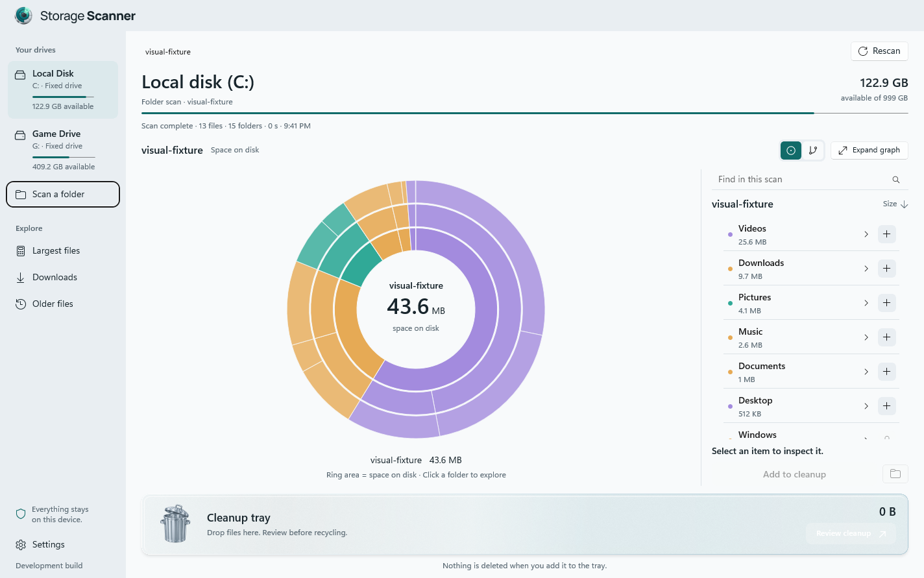Click plus button next to Documents
Screen dimensions: 924x578
pos(886,372)
